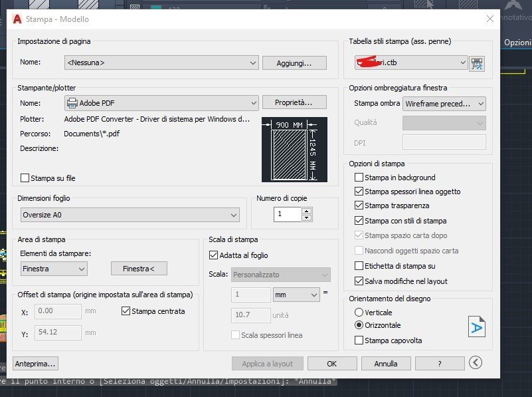Image resolution: width=532 pixels, height=397 pixels.
Task: Click the Applica a layout button
Action: coord(268,364)
